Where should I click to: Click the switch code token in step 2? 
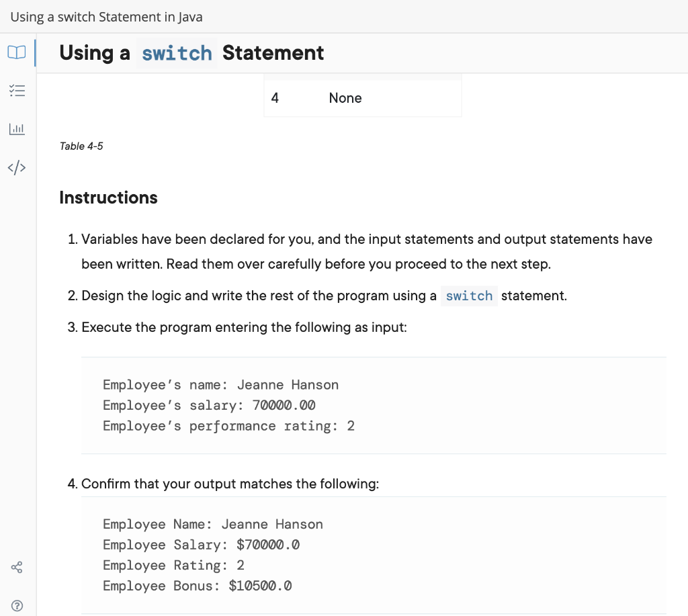[469, 296]
